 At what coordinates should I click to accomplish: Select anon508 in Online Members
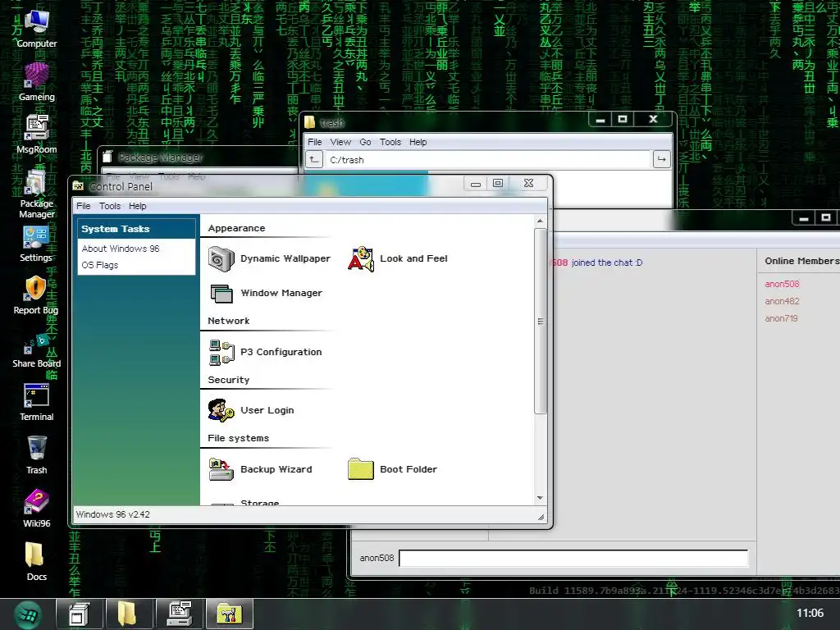point(782,284)
